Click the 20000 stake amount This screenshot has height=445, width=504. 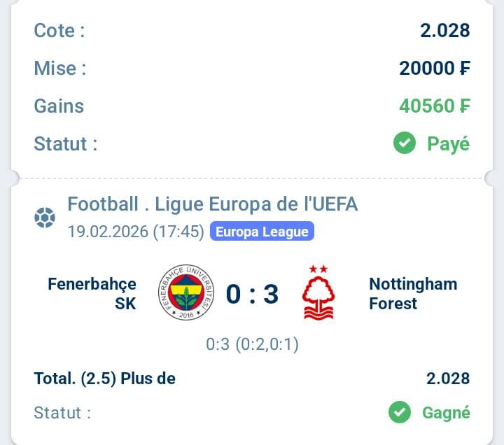click(434, 68)
